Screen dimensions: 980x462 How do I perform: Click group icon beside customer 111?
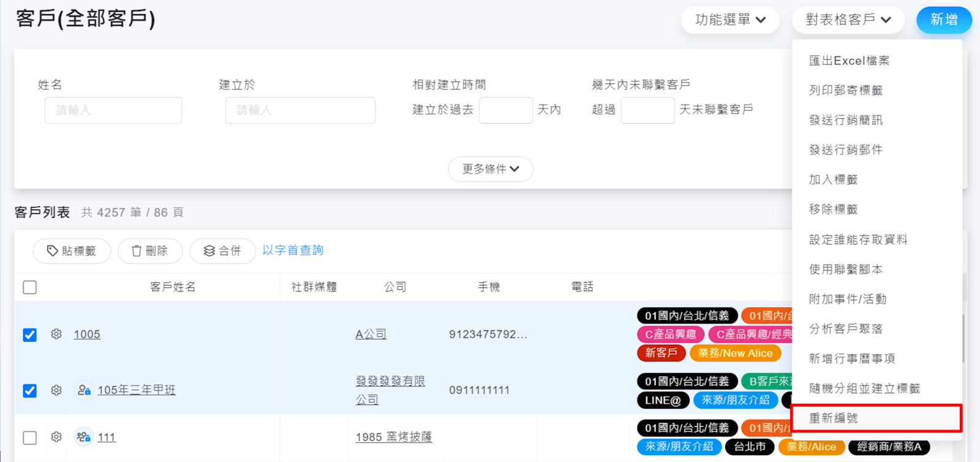[x=84, y=437]
